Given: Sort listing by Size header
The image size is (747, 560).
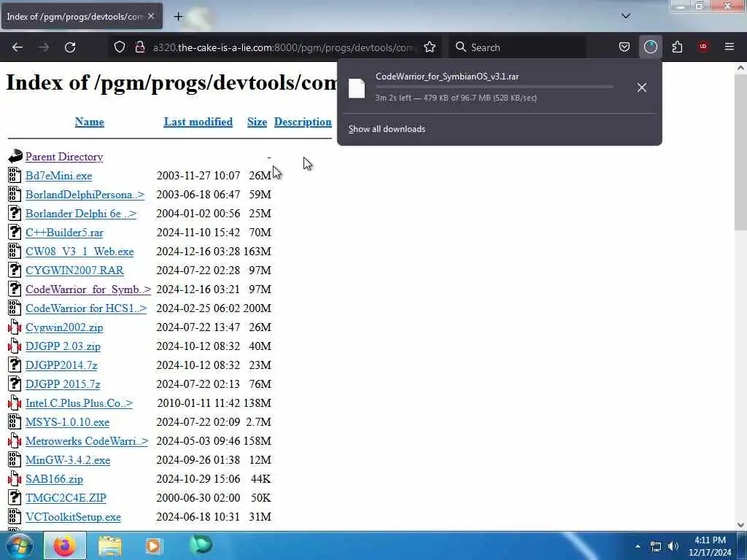Looking at the screenshot, I should point(258,122).
